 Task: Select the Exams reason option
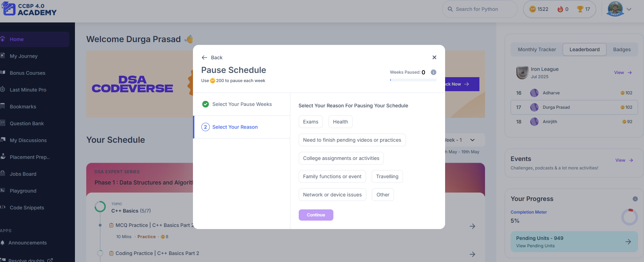[x=311, y=122]
